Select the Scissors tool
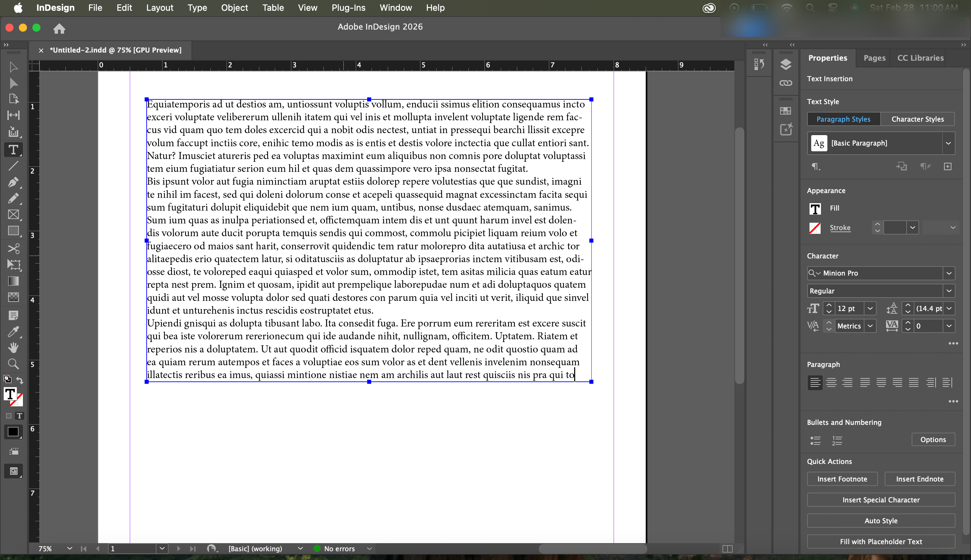This screenshot has width=971, height=560. coord(13,248)
